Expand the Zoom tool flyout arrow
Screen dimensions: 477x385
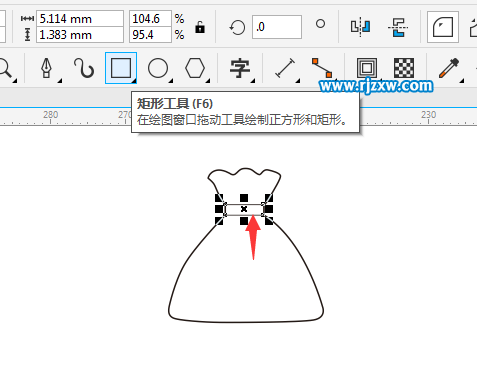15,81
